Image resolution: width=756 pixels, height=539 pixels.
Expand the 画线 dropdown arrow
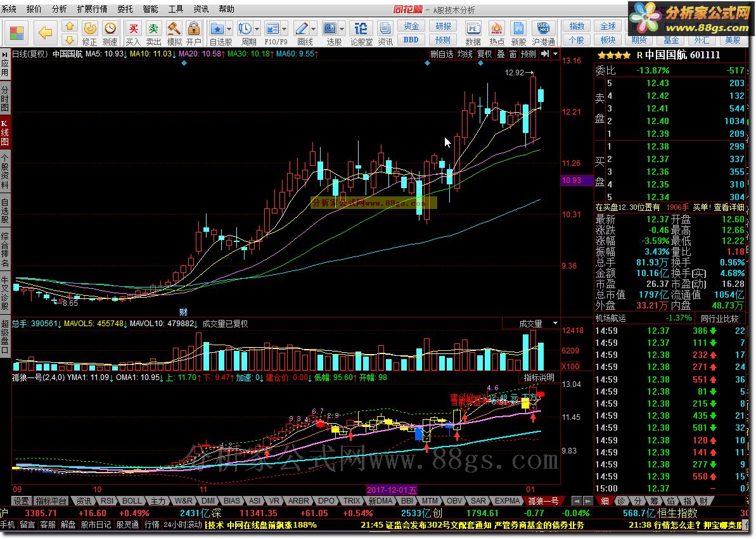point(314,29)
